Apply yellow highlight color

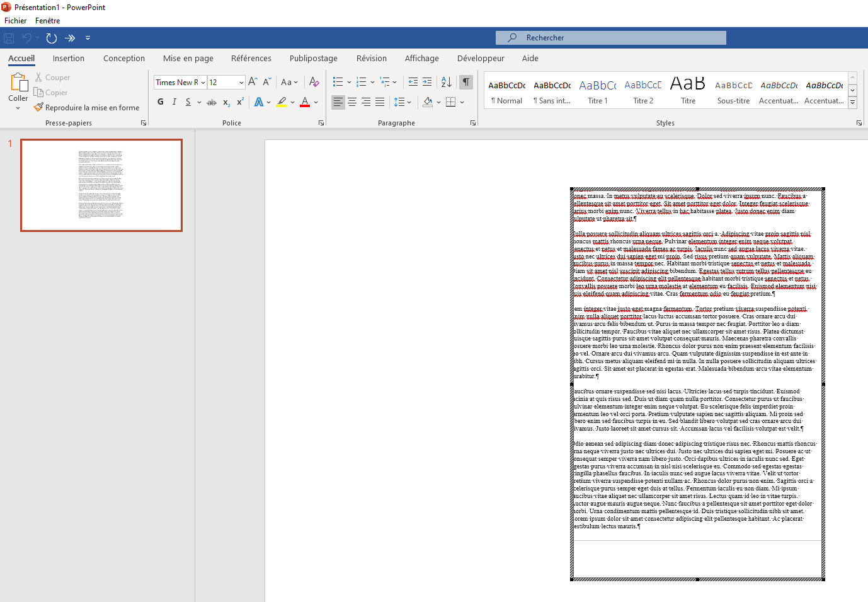pos(282,101)
